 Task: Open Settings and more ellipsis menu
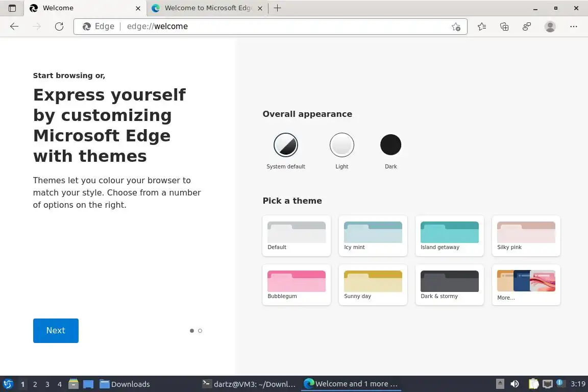(x=573, y=26)
